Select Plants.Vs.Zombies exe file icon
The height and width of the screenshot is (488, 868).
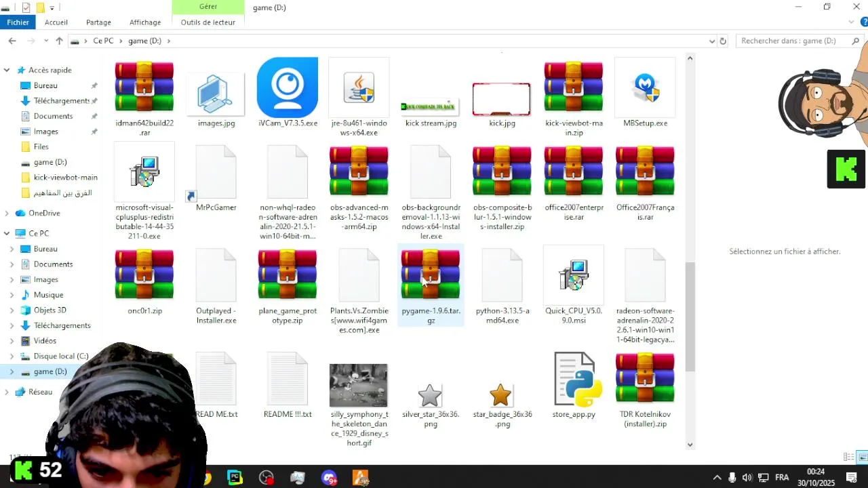click(359, 274)
